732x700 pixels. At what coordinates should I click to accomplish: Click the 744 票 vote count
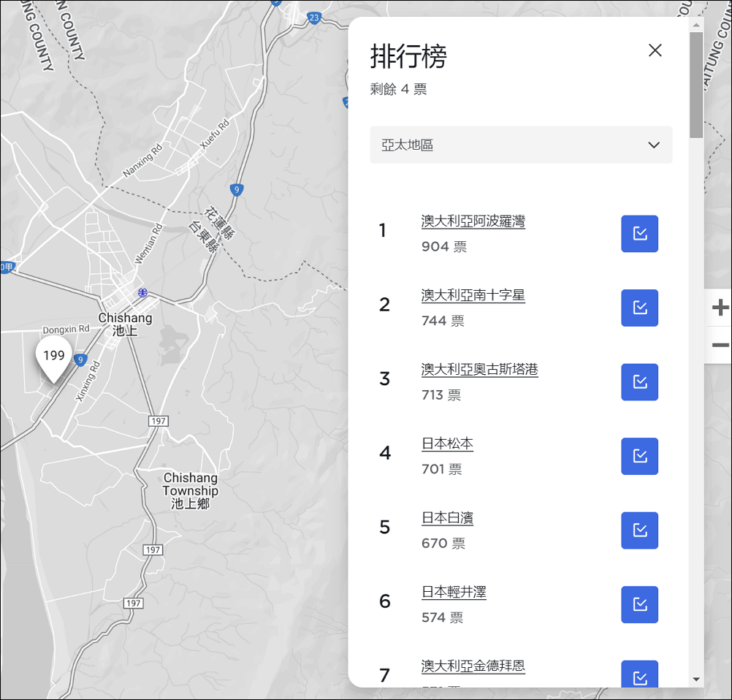(x=443, y=321)
